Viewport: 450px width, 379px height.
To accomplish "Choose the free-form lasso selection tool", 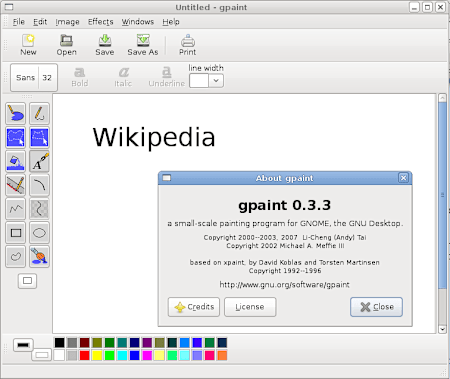I will tap(15, 138).
